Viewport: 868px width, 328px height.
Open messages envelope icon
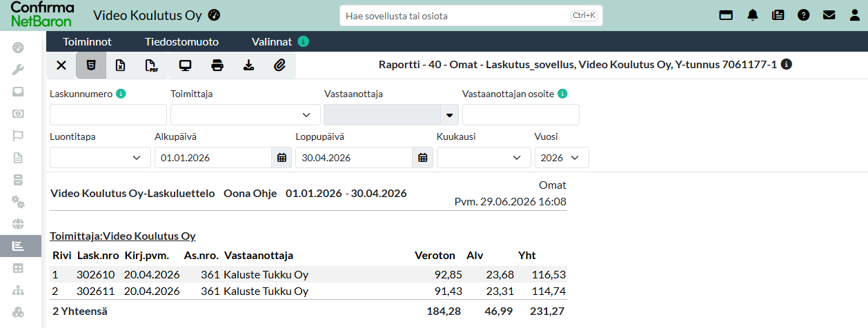(829, 15)
